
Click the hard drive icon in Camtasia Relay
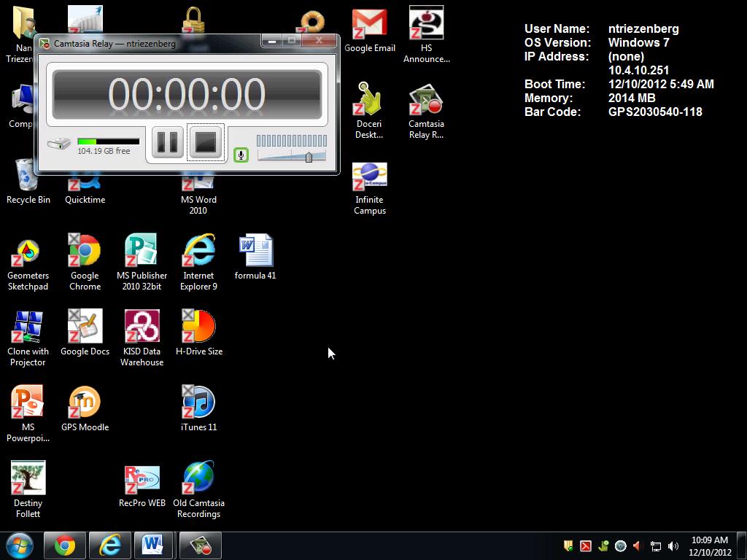(x=58, y=143)
